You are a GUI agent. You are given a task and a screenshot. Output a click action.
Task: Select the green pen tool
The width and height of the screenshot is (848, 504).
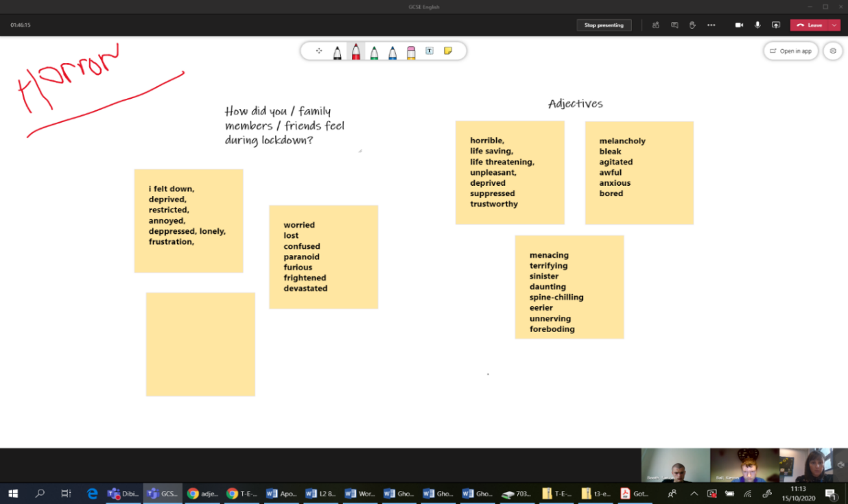[x=374, y=51]
